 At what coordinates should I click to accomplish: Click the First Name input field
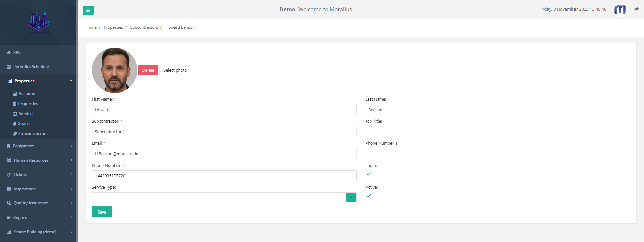[224, 110]
